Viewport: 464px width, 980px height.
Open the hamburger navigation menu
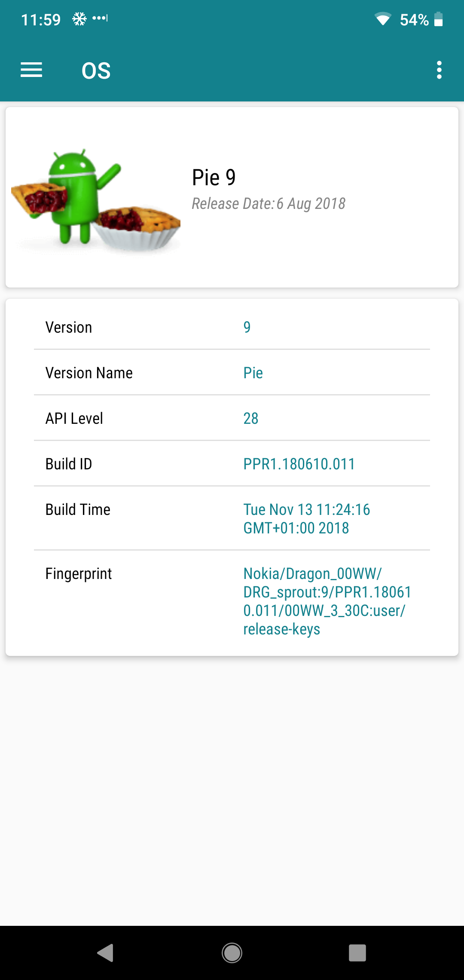click(x=31, y=70)
